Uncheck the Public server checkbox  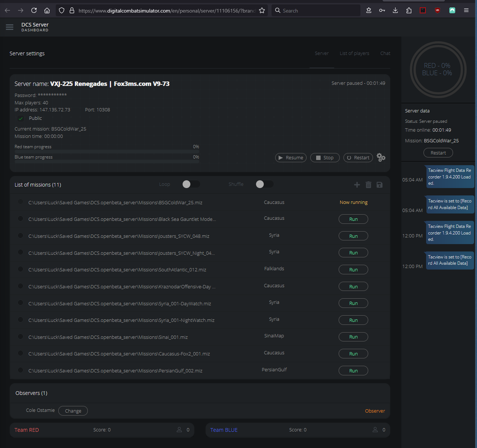(x=21, y=118)
